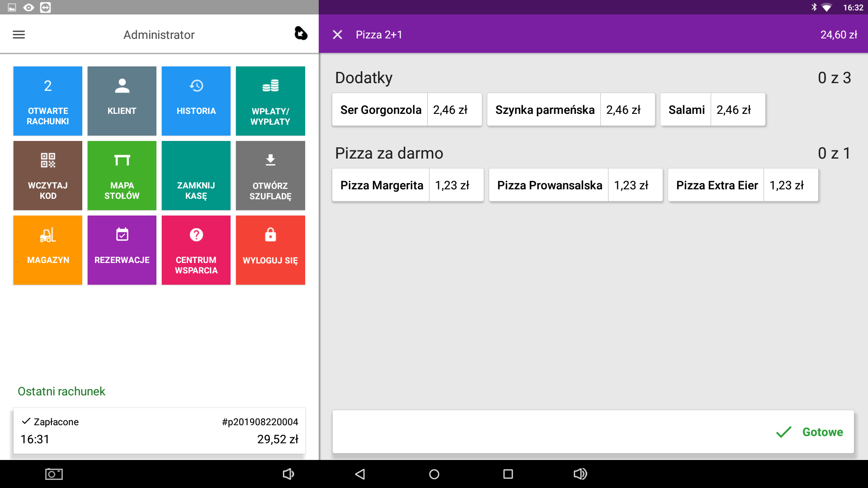The height and width of the screenshot is (488, 868).
Task: Close the Pizza 2+1 dialog
Action: [x=337, y=35]
